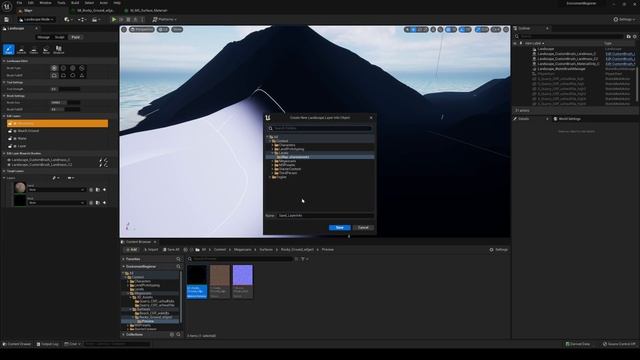Collapse the Brush Settings section
The width and height of the screenshot is (640, 360).
click(4, 96)
